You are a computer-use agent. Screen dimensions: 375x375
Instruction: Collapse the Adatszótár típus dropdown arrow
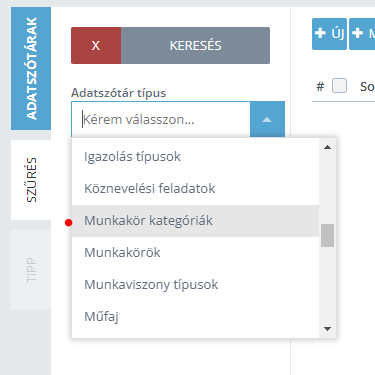(267, 119)
